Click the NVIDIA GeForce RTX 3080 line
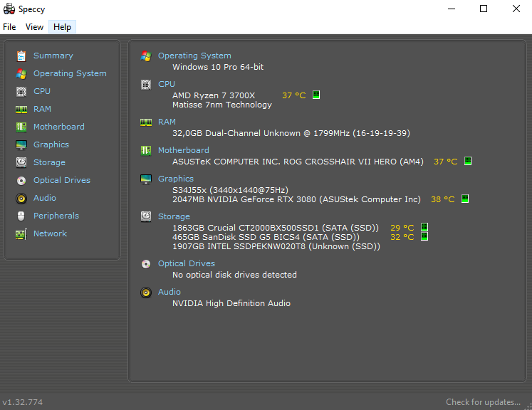The width and height of the screenshot is (532, 410). point(296,199)
